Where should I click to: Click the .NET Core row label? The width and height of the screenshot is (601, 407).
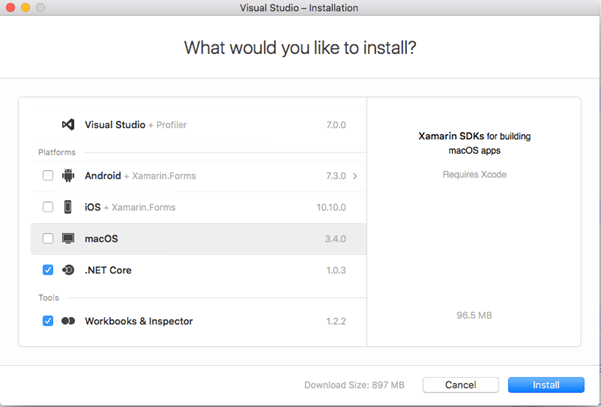(108, 270)
